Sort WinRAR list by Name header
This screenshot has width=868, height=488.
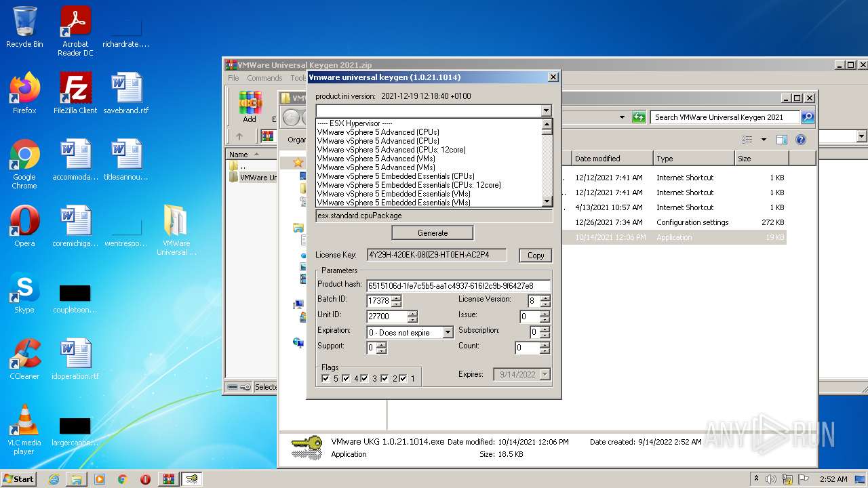coord(252,155)
